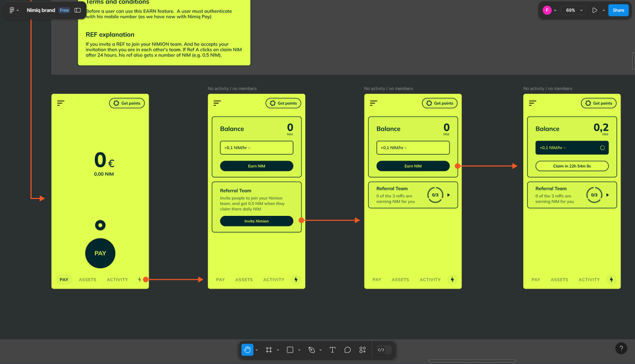
Task: Click hamburger icon in the Invite Nimion frame
Action: 217,103
